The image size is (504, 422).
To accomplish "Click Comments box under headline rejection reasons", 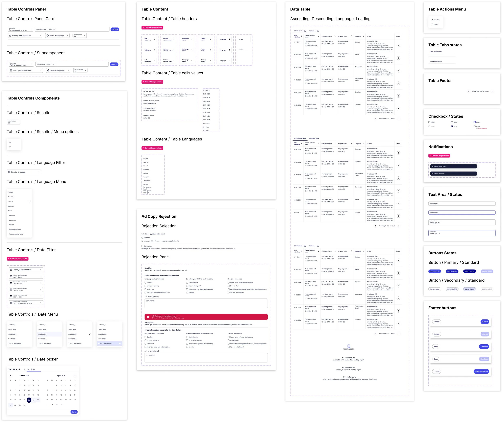I will 206,303.
